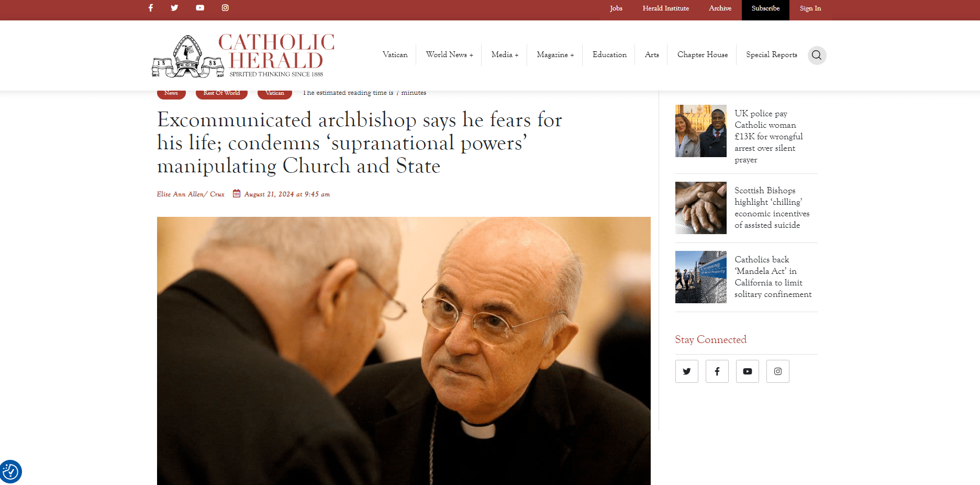Open Facebook icon in top red bar

click(151, 8)
